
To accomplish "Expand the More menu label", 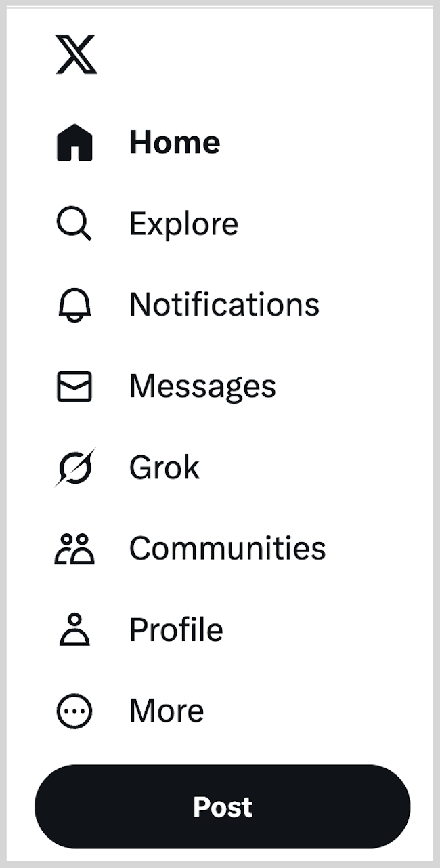I will point(167,711).
